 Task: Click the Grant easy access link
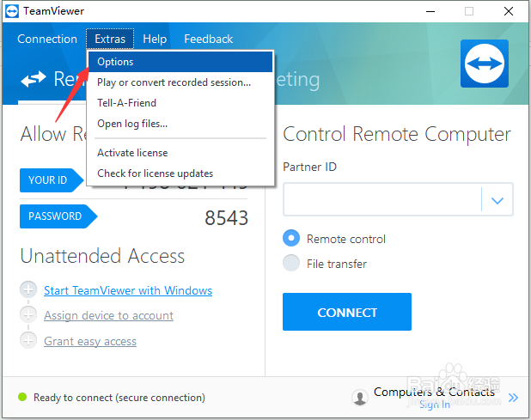(90, 341)
